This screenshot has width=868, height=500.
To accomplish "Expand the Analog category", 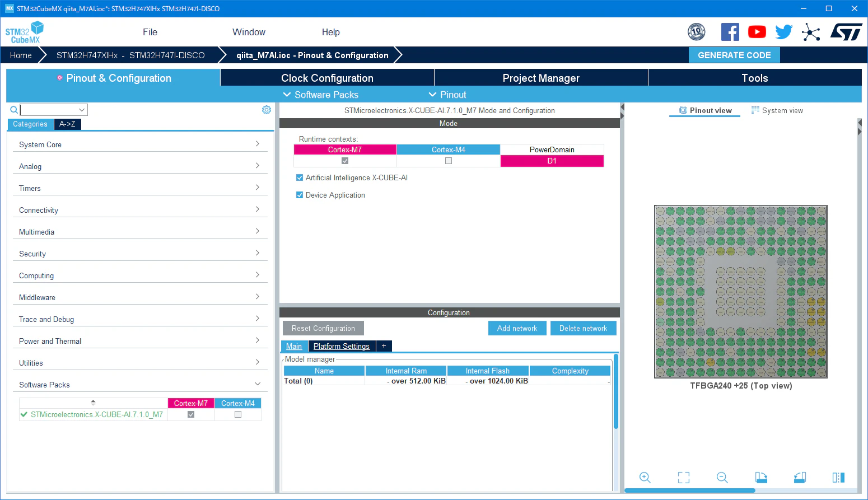I will point(140,166).
